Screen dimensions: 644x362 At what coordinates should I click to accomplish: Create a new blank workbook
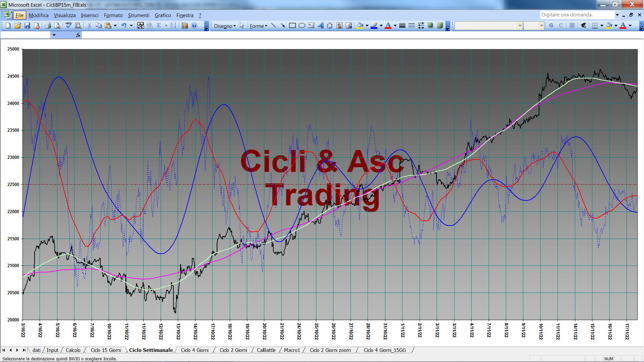(8, 25)
